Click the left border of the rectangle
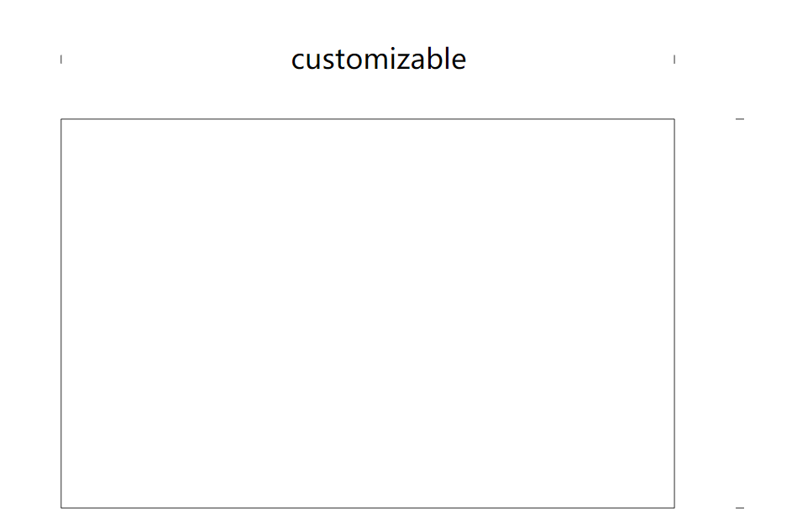Viewport: 797px width, 532px height. point(61,313)
